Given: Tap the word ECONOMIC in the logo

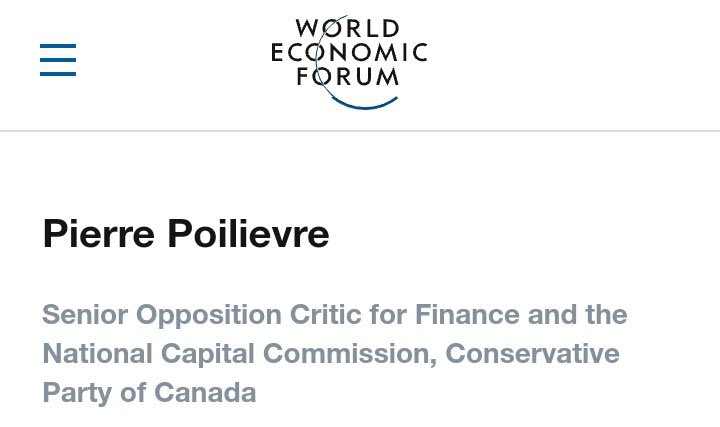Looking at the screenshot, I should [348, 52].
